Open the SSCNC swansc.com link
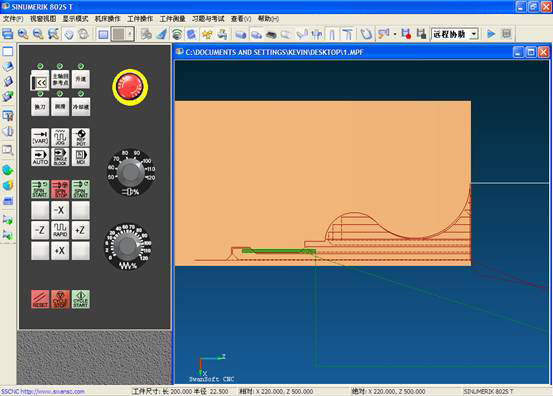 click(43, 391)
